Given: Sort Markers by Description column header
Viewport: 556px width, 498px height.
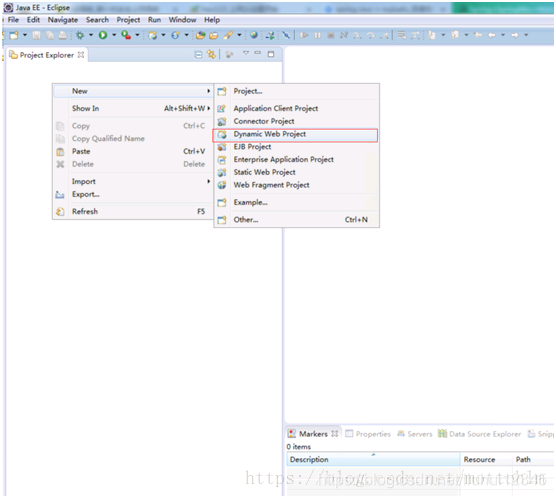Looking at the screenshot, I should [373, 459].
